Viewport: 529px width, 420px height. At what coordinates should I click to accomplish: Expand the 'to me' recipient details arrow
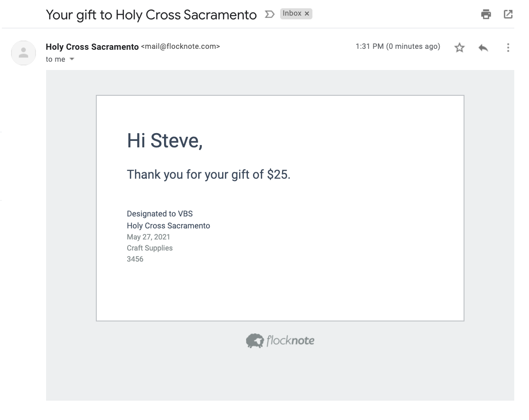point(71,59)
